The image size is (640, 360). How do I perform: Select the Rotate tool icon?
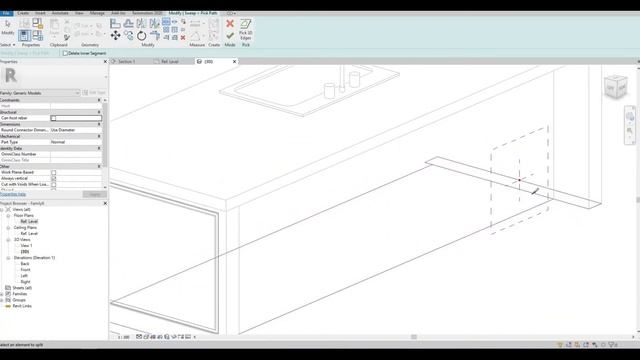tap(142, 36)
